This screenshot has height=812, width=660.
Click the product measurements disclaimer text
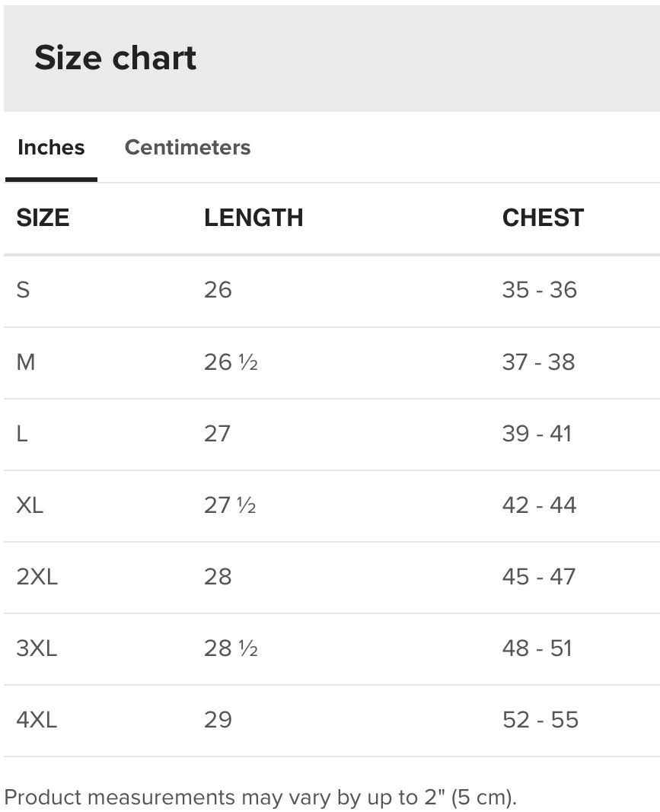point(260,798)
